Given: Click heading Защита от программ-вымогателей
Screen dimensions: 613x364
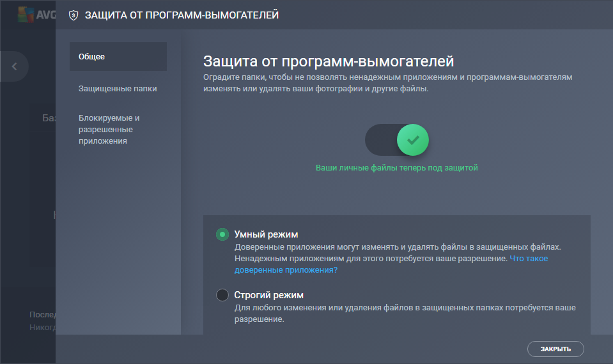Looking at the screenshot, I should coord(329,61).
